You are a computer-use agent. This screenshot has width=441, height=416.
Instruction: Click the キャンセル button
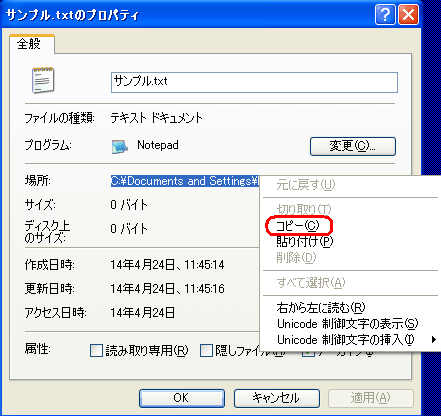pos(277,398)
